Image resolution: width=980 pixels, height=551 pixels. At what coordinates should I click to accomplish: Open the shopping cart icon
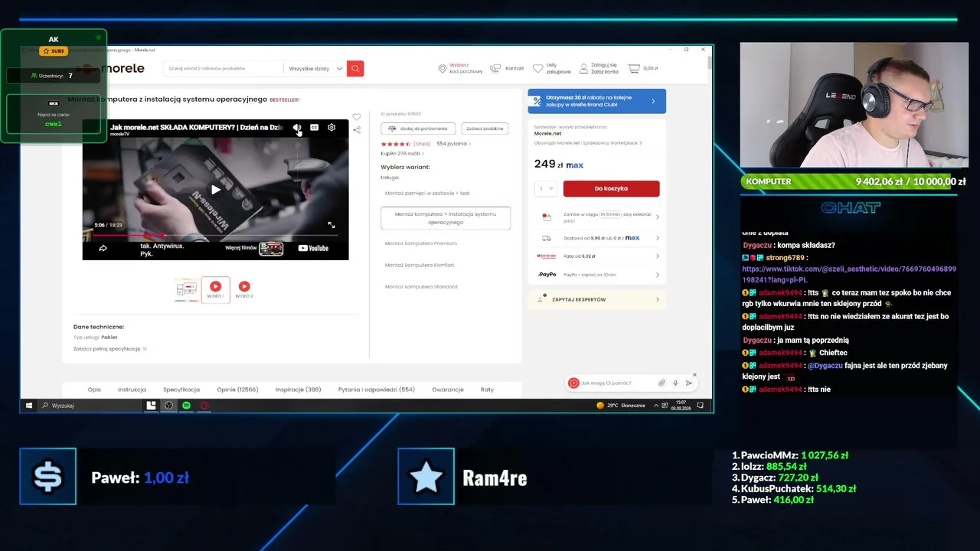point(633,68)
